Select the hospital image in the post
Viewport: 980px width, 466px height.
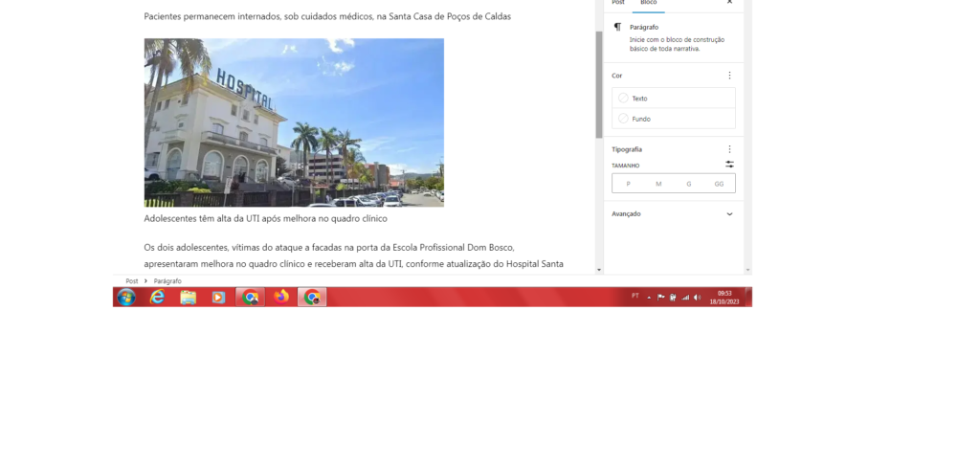(294, 122)
